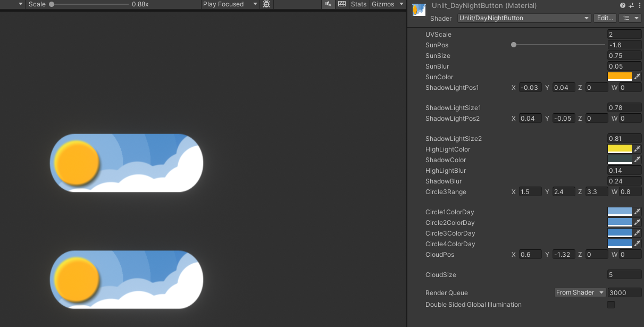644x327 pixels.
Task: Click the ShadowLightSize1 value field
Action: (x=624, y=108)
